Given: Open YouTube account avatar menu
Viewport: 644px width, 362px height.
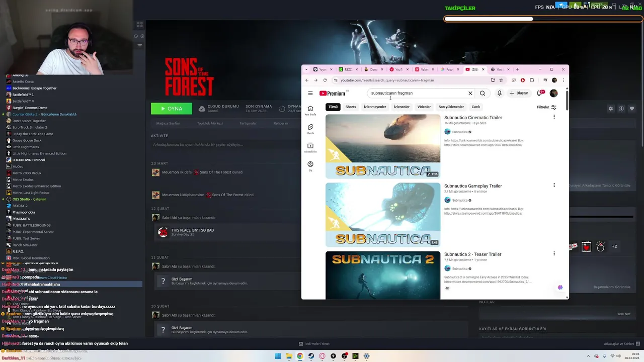Looking at the screenshot, I should (554, 93).
